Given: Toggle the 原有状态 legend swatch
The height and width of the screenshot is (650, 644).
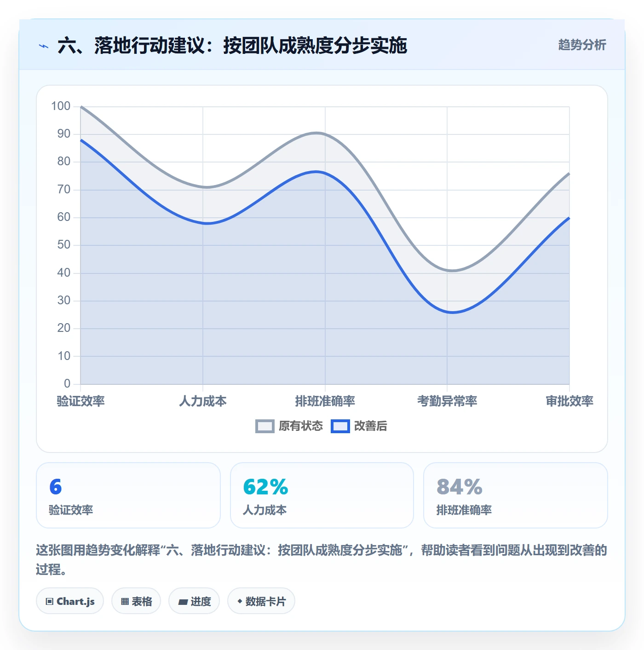Looking at the screenshot, I should click(265, 426).
